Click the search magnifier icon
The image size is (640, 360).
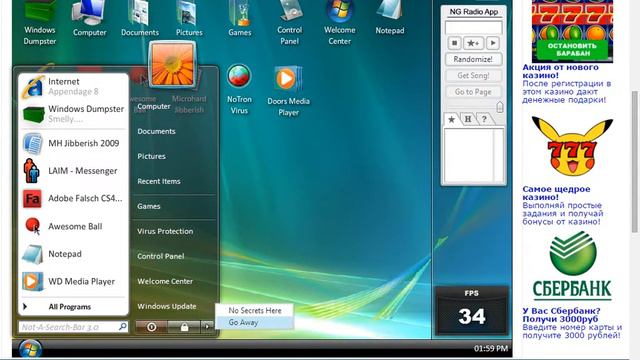(x=122, y=327)
